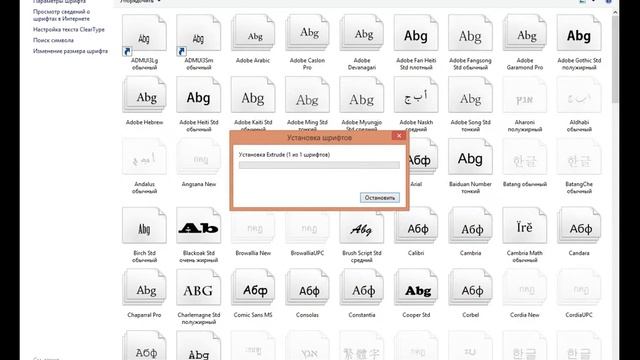Select Adobe Hebrew font icon

(x=144, y=95)
